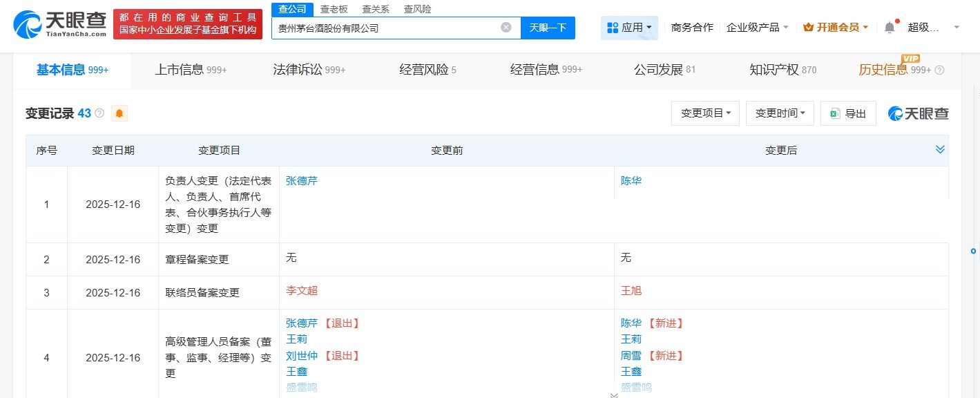The height and width of the screenshot is (398, 980).
Task: Expand the table with double-chevron icon
Action: click(940, 150)
